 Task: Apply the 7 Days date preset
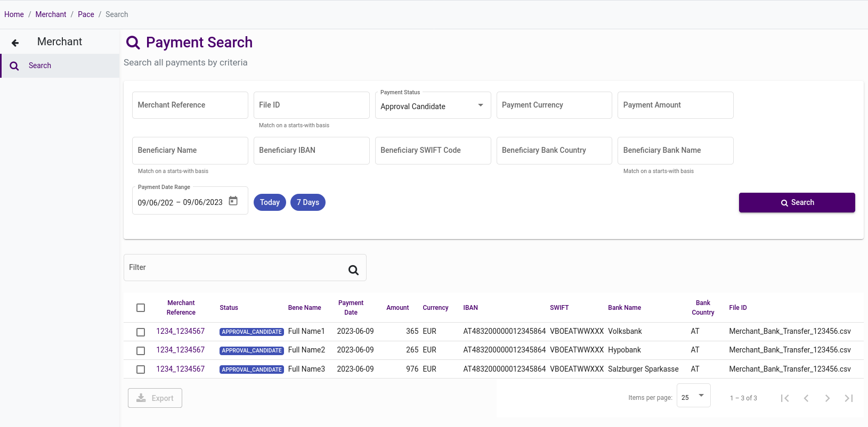click(307, 202)
